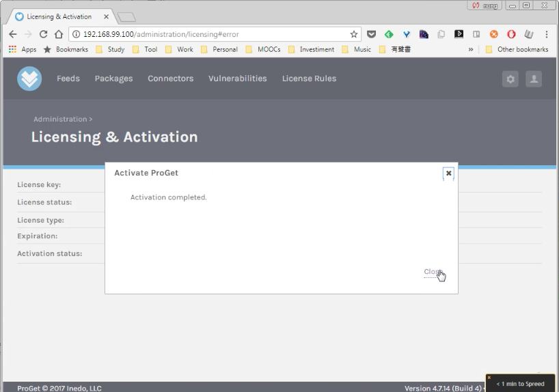Open the browser home page

59,34
